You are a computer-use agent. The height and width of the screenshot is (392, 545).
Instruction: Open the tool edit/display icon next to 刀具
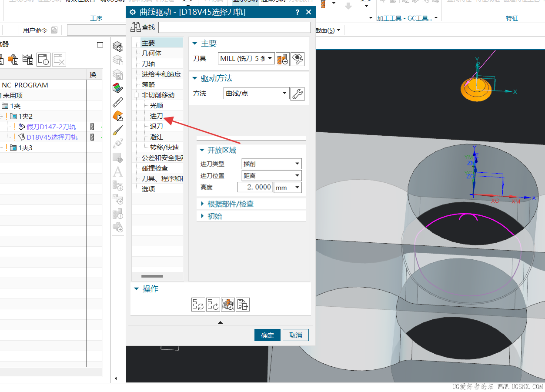coord(298,59)
